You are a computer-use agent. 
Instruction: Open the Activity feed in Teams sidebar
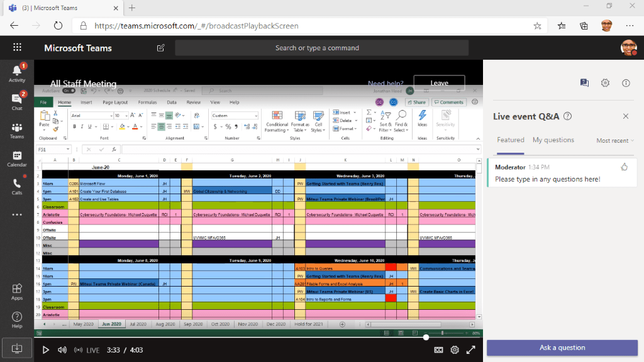[x=17, y=74]
